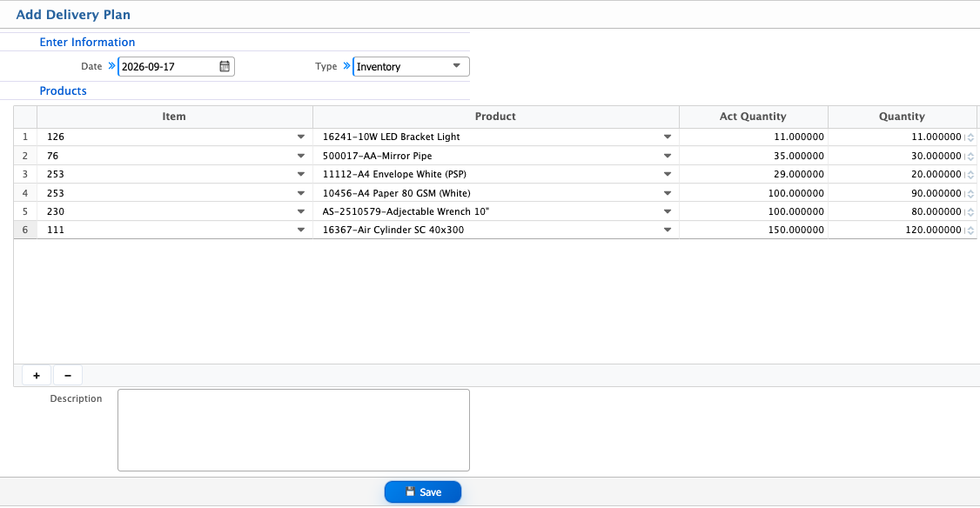
Task: Click product text 500017-AA-Mirror Pipe
Action: click(x=378, y=156)
